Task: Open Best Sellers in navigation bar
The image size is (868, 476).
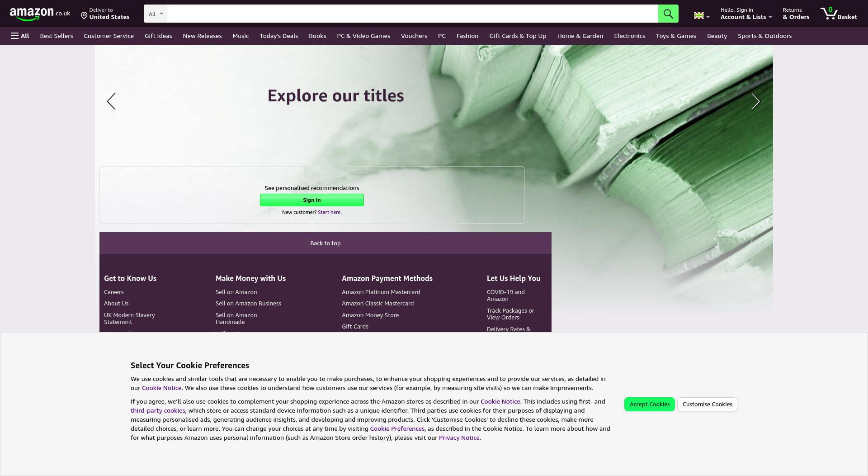Action: pyautogui.click(x=57, y=36)
